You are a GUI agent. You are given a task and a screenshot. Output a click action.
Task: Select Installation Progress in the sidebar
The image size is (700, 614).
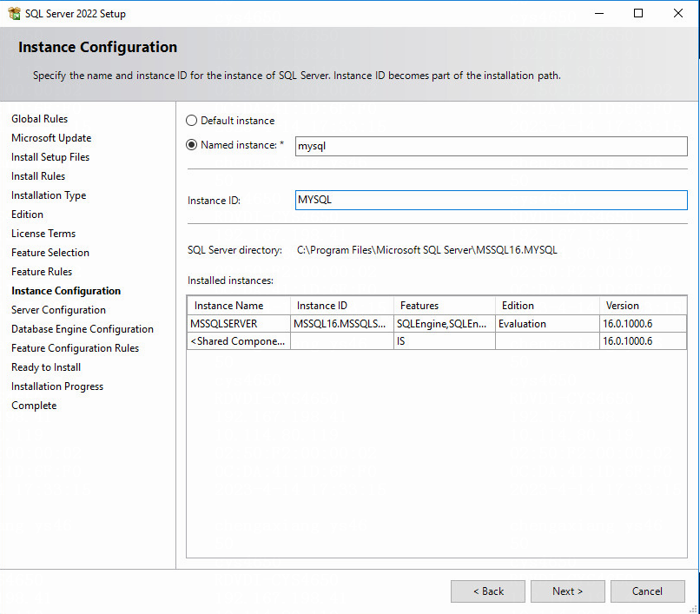(57, 386)
